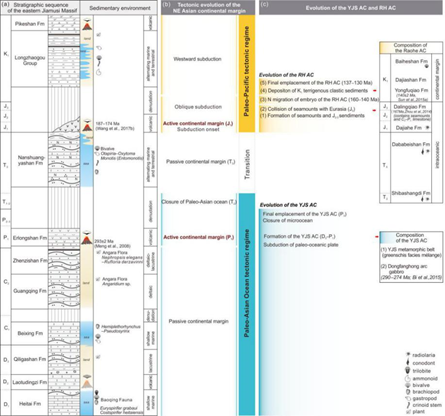Click the ammonoid symbol in the legend

point(407,378)
